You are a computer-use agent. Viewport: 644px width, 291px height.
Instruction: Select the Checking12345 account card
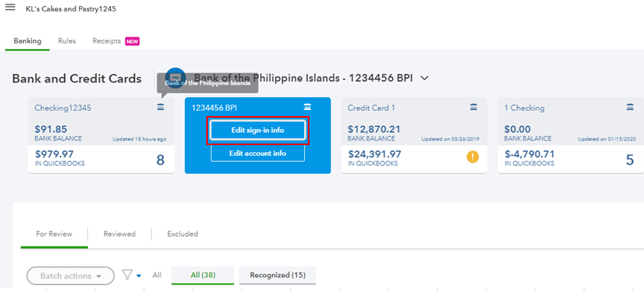point(101,135)
